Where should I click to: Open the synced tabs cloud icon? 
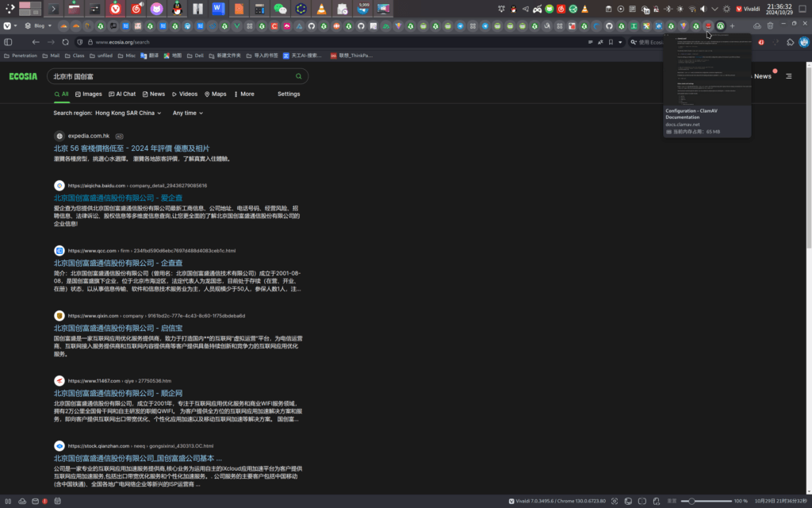[757, 25]
